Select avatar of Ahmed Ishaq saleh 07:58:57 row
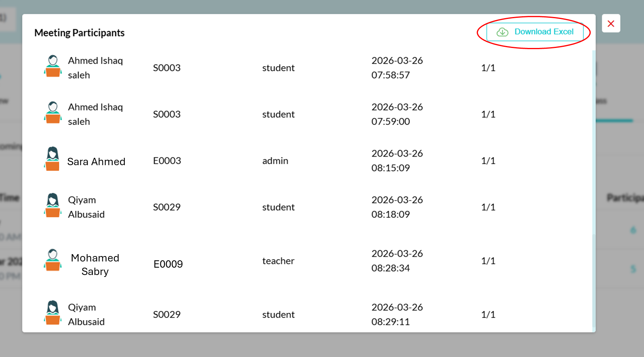This screenshot has height=357, width=644. click(x=53, y=66)
